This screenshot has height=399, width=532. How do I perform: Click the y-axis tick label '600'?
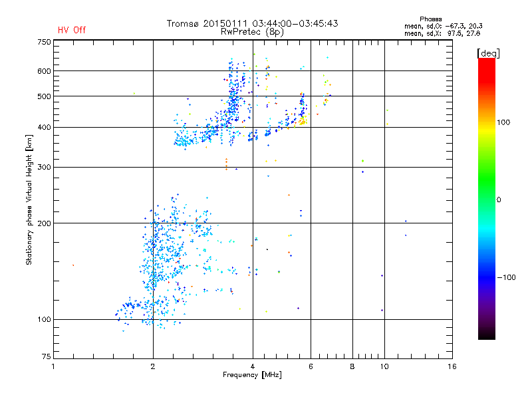tap(44, 71)
